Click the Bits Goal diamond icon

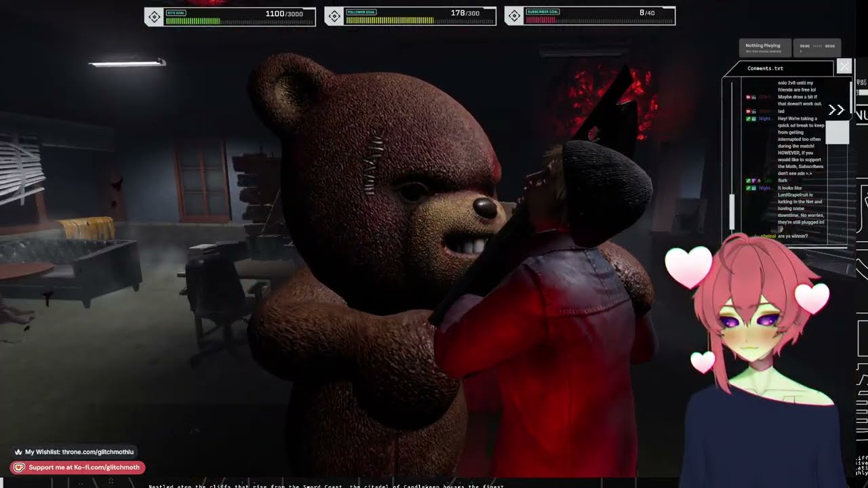(x=155, y=18)
